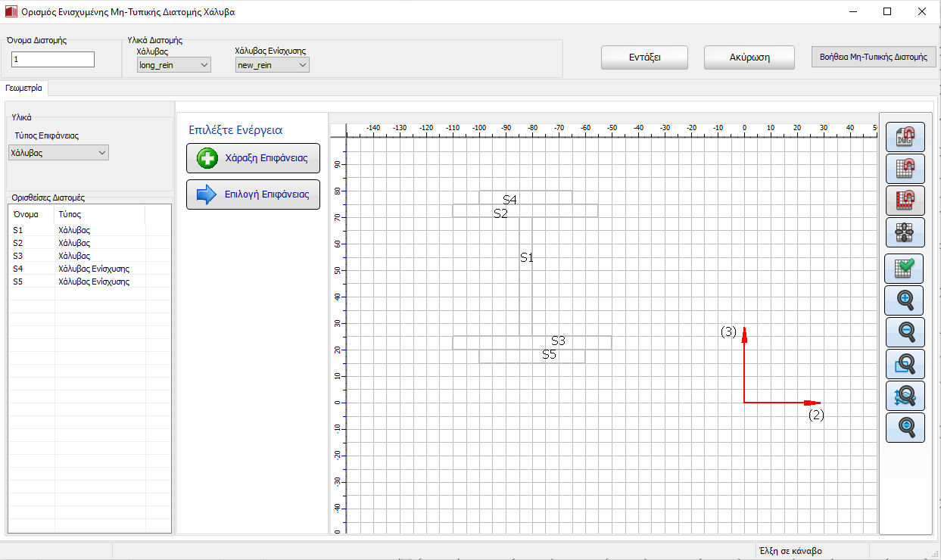Open the Χάλυβας long_rein dropdown

point(174,66)
